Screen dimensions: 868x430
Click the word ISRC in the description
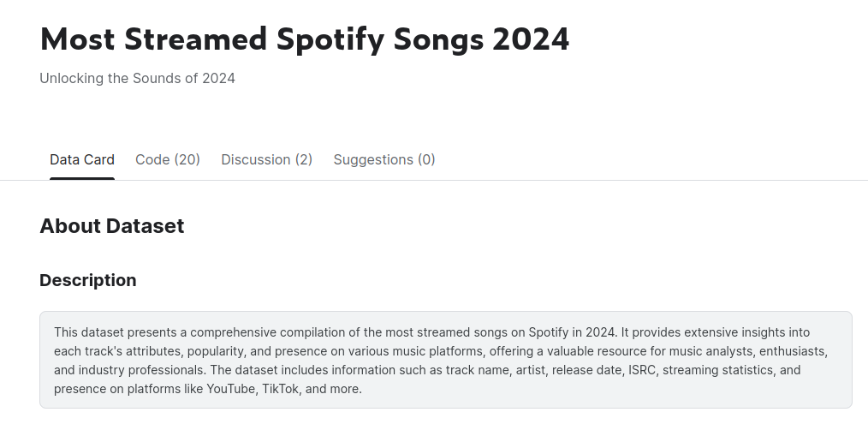(639, 370)
